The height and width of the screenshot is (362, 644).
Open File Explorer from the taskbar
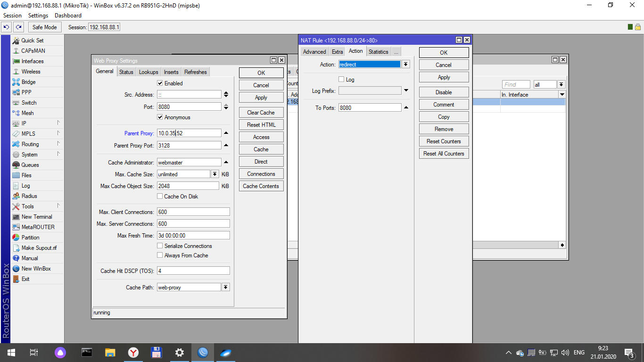tap(110, 352)
